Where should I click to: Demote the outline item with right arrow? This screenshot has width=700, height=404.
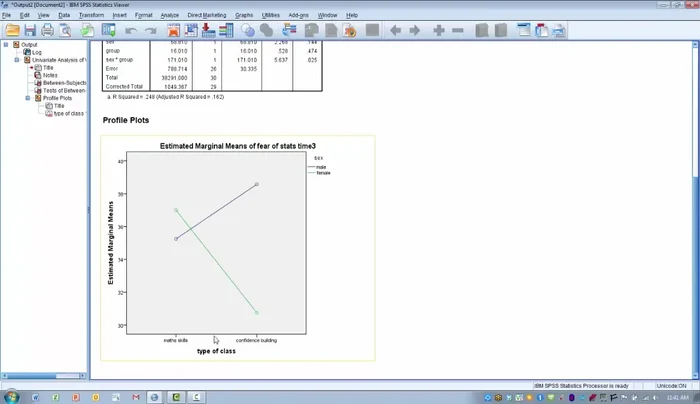(x=415, y=30)
